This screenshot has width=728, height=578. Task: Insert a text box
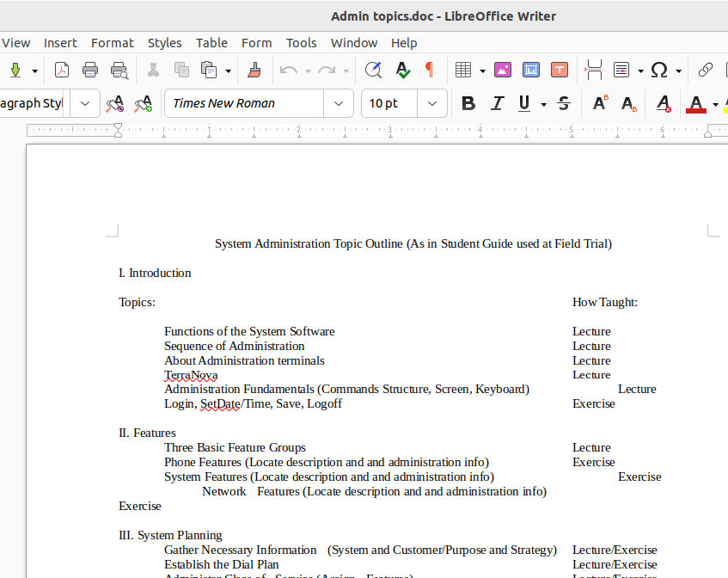(x=560, y=70)
